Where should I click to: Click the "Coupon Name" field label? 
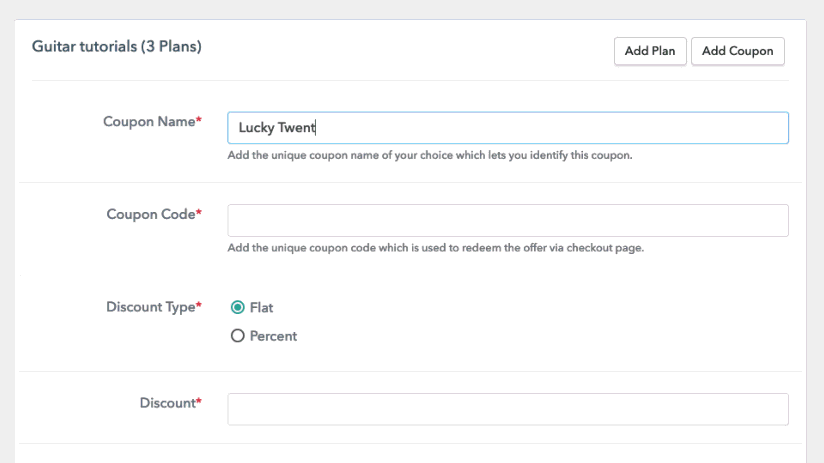(149, 122)
